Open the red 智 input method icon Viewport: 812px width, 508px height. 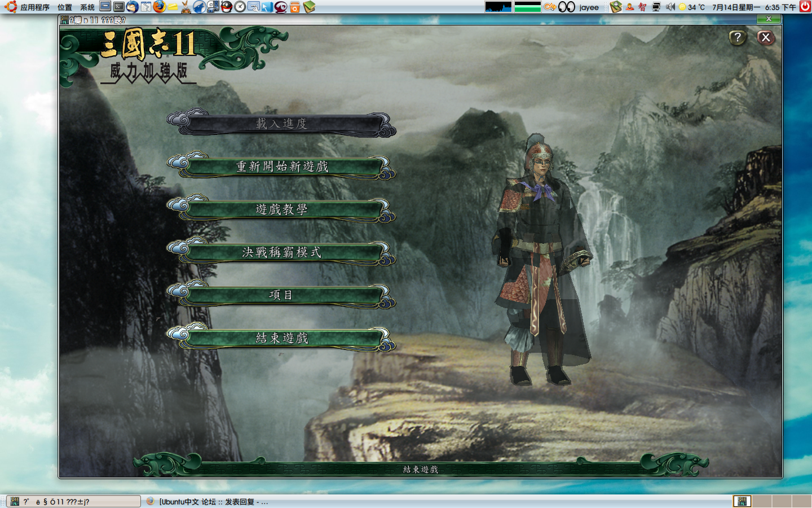click(x=642, y=7)
